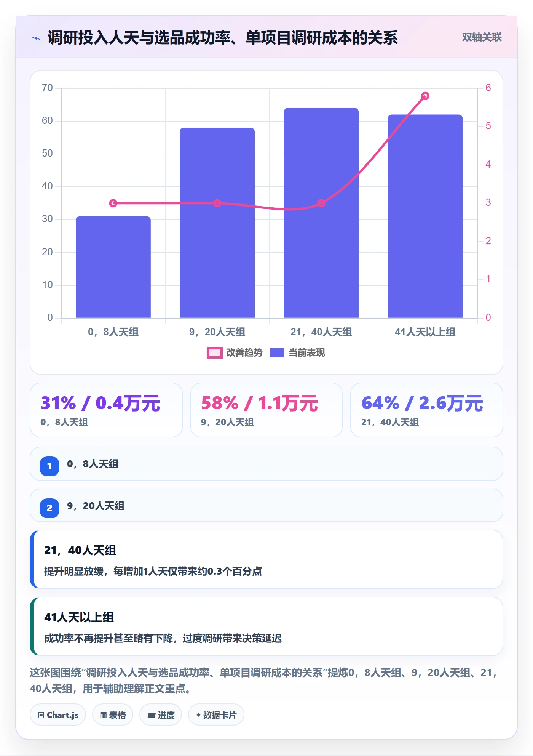The height and width of the screenshot is (756, 533).
Task: Click right axis value 6
Action: point(488,88)
